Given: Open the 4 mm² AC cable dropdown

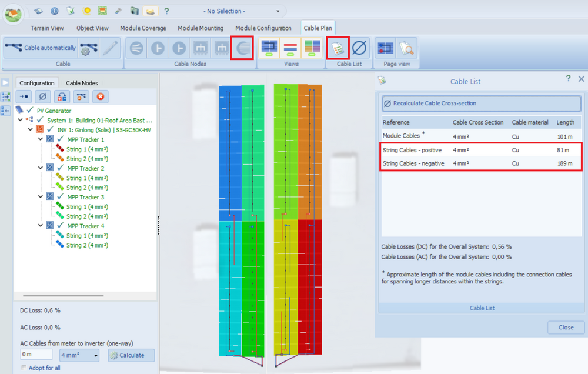Looking at the screenshot, I should click(x=79, y=355).
